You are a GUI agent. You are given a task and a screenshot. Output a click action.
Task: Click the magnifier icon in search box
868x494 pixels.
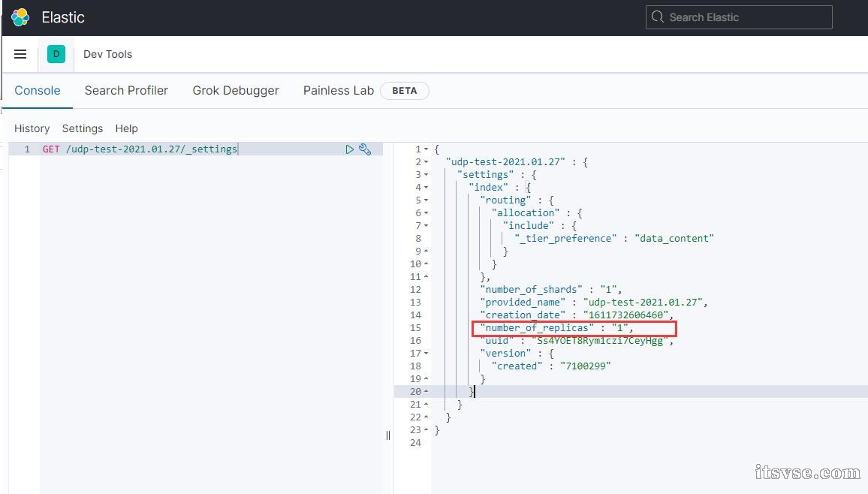(x=658, y=17)
